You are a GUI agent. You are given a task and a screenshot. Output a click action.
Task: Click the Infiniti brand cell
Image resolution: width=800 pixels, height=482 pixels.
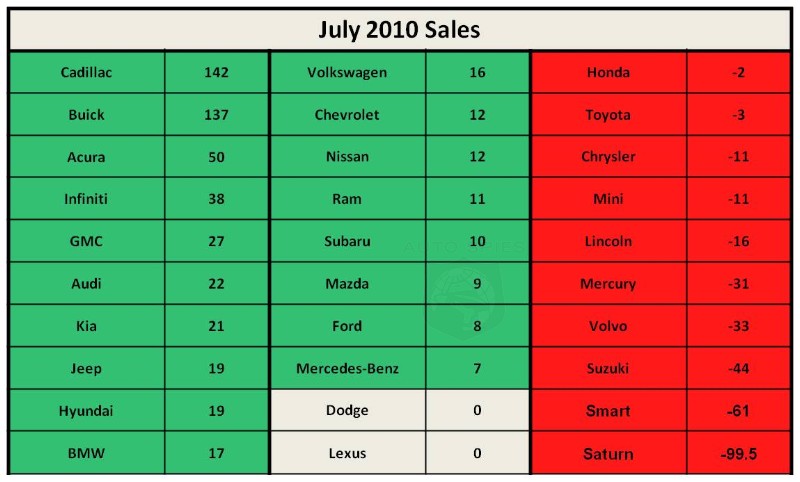87,199
